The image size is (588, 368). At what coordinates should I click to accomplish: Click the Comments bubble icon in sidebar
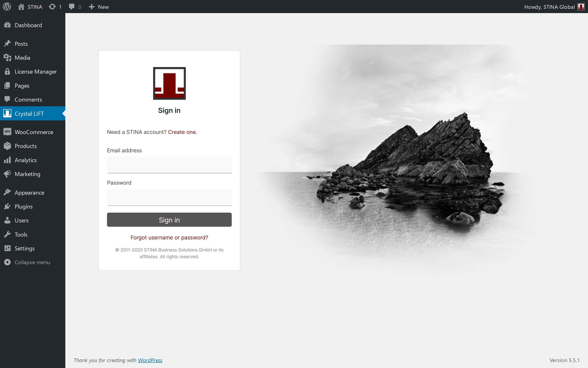[x=7, y=99]
